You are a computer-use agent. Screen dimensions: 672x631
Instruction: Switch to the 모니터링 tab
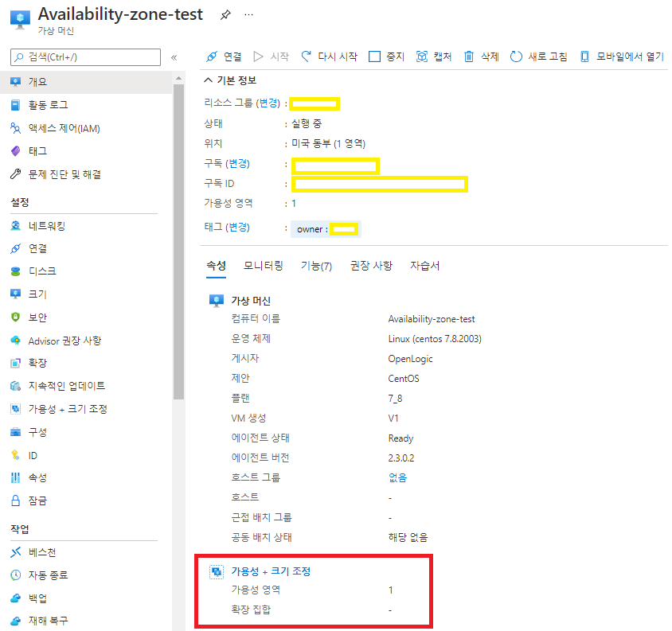tap(263, 266)
